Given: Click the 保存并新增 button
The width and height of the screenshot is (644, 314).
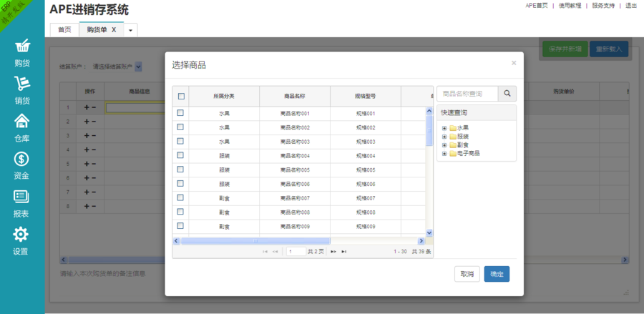Looking at the screenshot, I should point(565,49).
